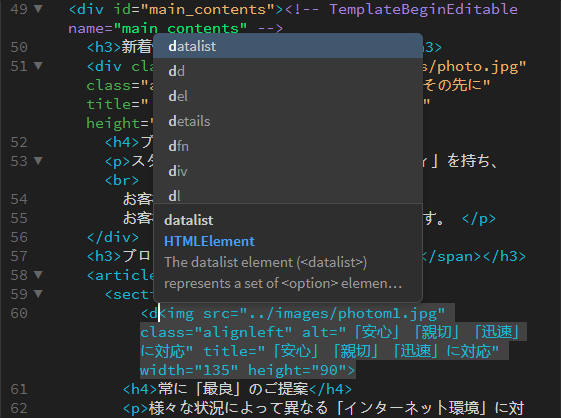Select the datalist autocomplete suggestion
Viewport: 561px width, 418px height.
tap(288, 46)
